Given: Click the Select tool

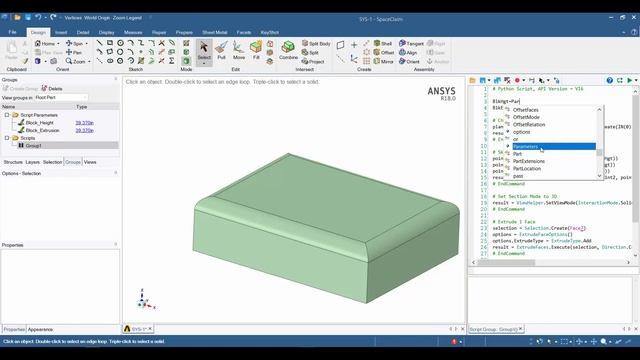Looking at the screenshot, I should 204,51.
